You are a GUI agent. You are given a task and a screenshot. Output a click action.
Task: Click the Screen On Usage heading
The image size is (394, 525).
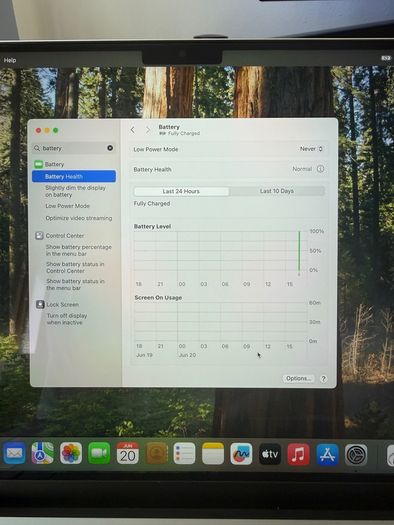click(x=158, y=298)
